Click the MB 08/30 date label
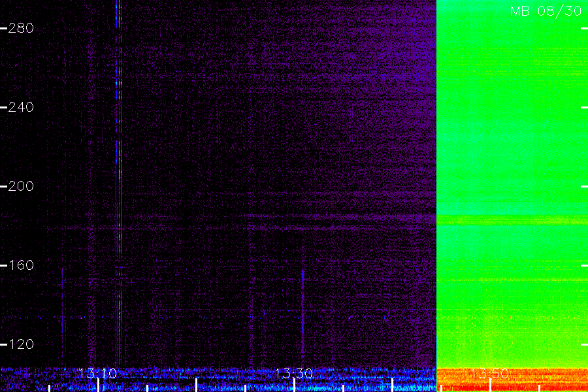 (x=546, y=11)
